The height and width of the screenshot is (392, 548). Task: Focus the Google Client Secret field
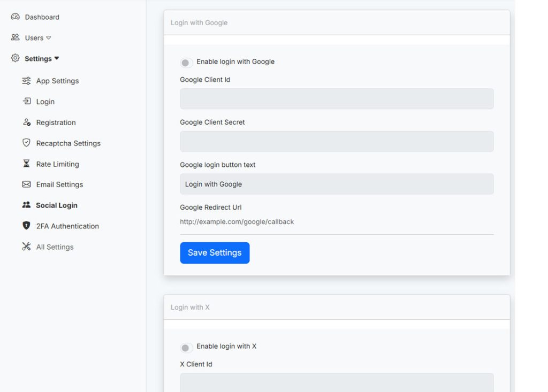337,141
